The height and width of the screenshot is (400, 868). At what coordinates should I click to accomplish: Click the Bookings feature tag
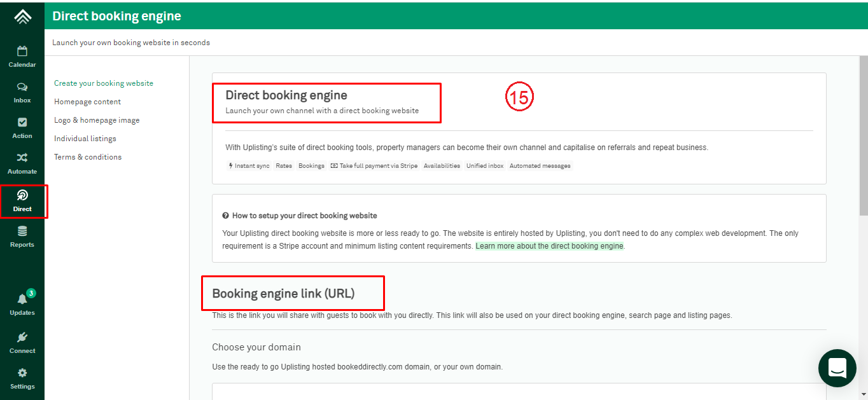point(311,166)
